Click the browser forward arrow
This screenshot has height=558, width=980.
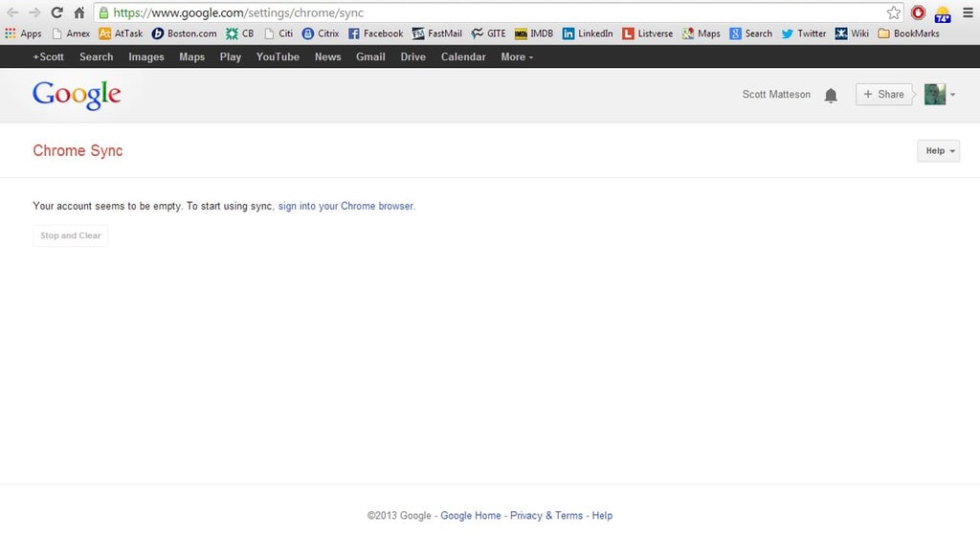pos(34,12)
